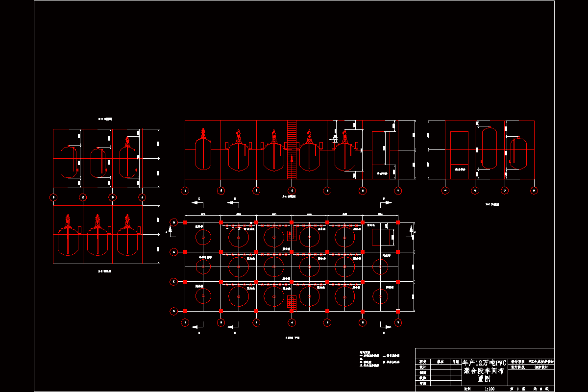Screen dimensions: 588x392
Task: Click axis bubble 4 below the floor plan
Action: coord(292,322)
